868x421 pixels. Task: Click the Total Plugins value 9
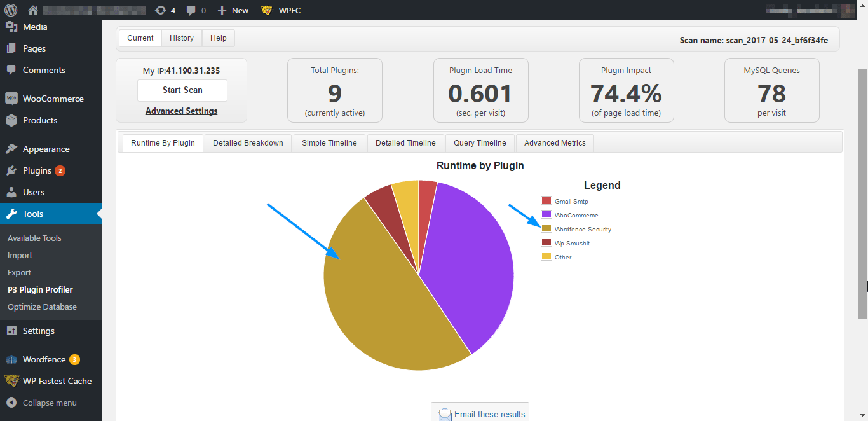(334, 93)
